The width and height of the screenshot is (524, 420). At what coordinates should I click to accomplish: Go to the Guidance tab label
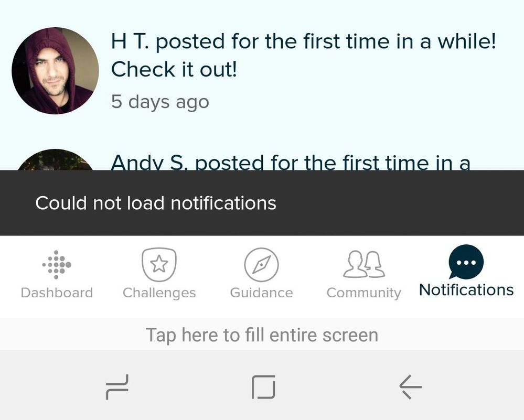(261, 293)
